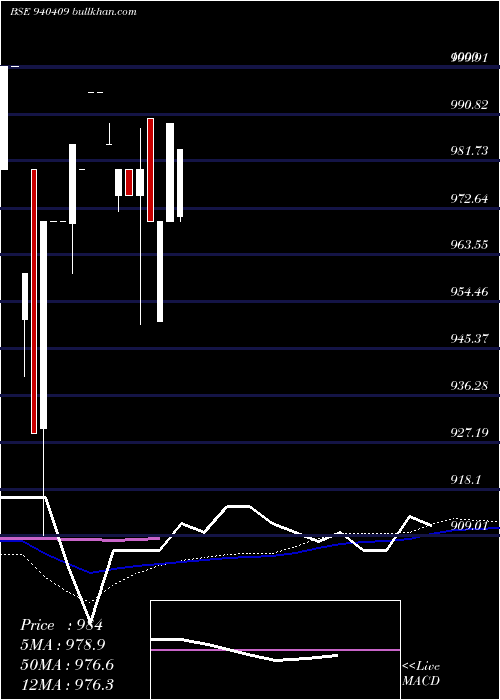This screenshot has height=700, width=500.
Task: Click inside the MACD mini chart box
Action: coord(275,650)
